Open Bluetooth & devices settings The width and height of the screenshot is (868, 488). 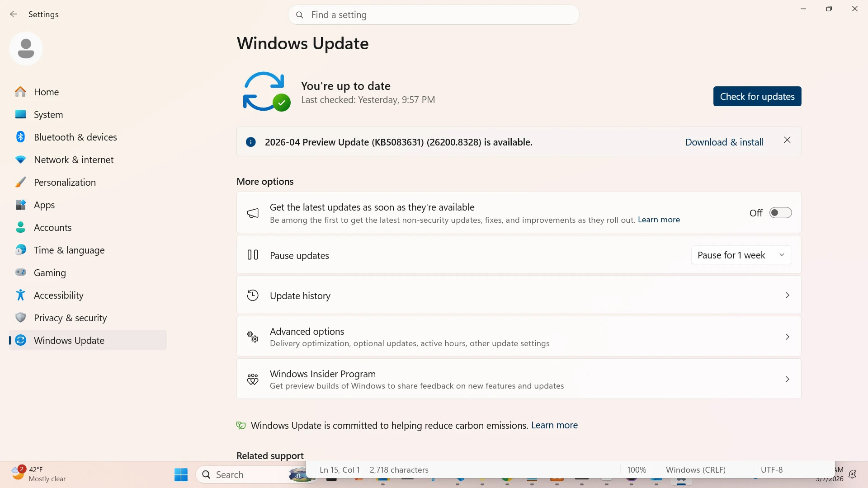88,137
